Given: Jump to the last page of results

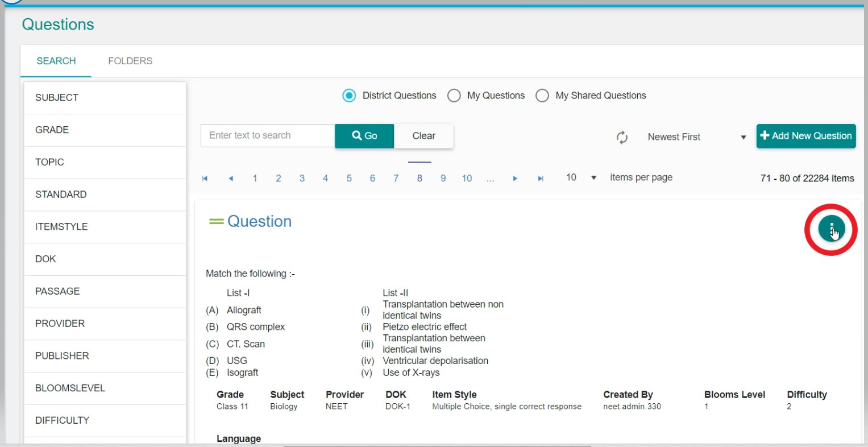Looking at the screenshot, I should [541, 179].
